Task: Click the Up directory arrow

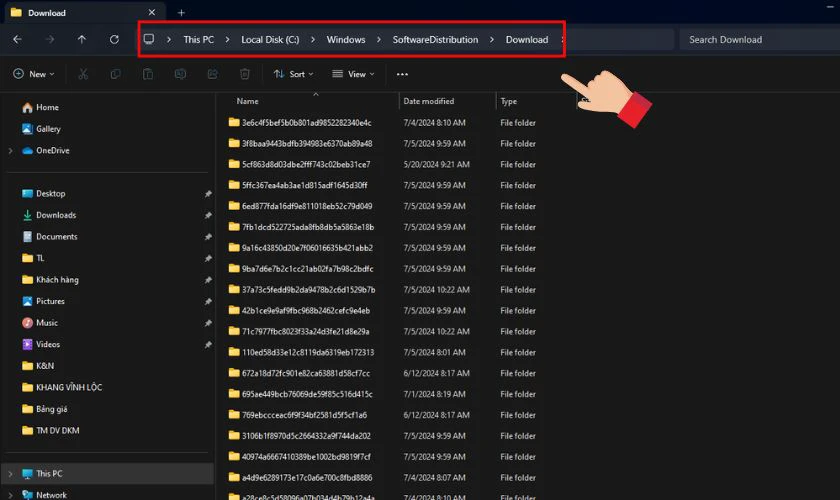Action: tap(82, 40)
